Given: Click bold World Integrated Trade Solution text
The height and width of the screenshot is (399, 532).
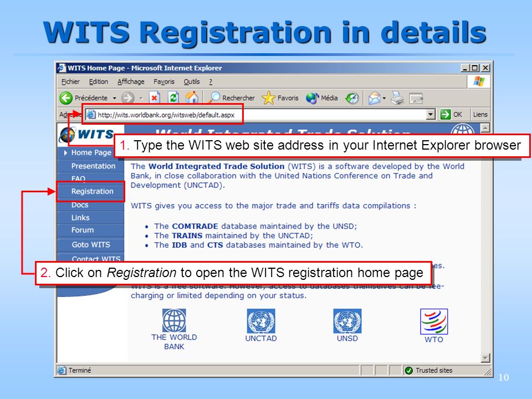Looking at the screenshot, I should (217, 166).
